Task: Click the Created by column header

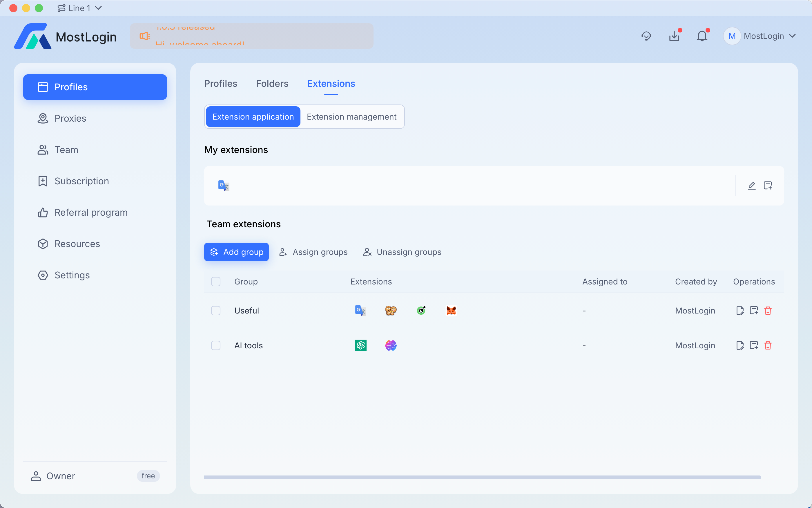Action: click(x=696, y=282)
